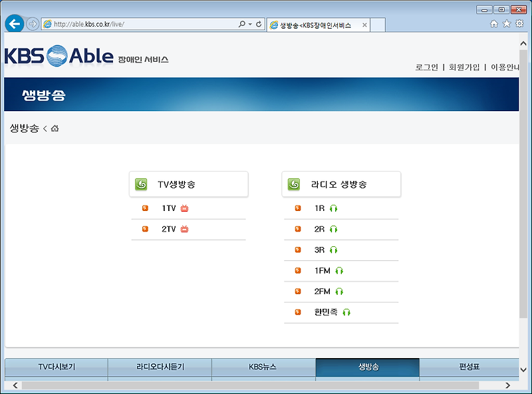This screenshot has height=394, width=532.
Task: Click the Refresh icon in address bar
Action: (x=259, y=24)
